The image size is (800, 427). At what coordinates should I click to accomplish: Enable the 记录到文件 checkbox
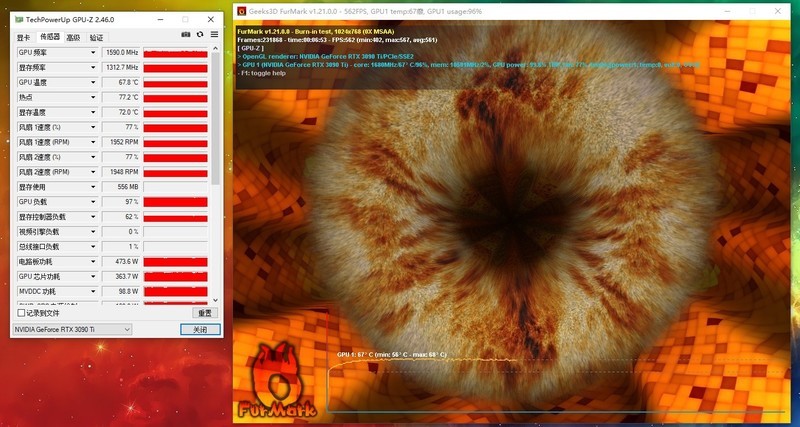(21, 313)
